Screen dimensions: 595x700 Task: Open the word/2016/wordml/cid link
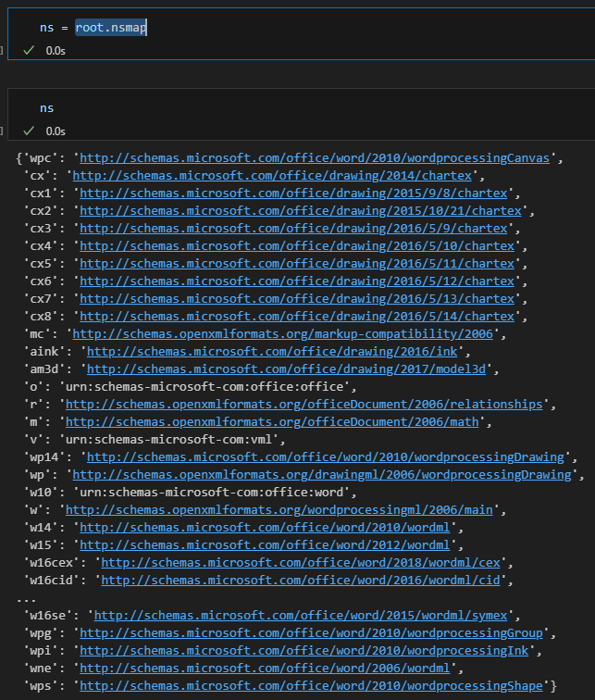point(301,580)
